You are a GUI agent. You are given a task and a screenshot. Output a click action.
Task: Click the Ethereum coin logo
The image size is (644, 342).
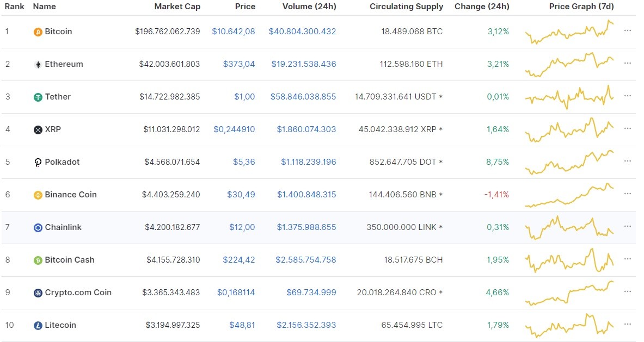pyautogui.click(x=37, y=64)
